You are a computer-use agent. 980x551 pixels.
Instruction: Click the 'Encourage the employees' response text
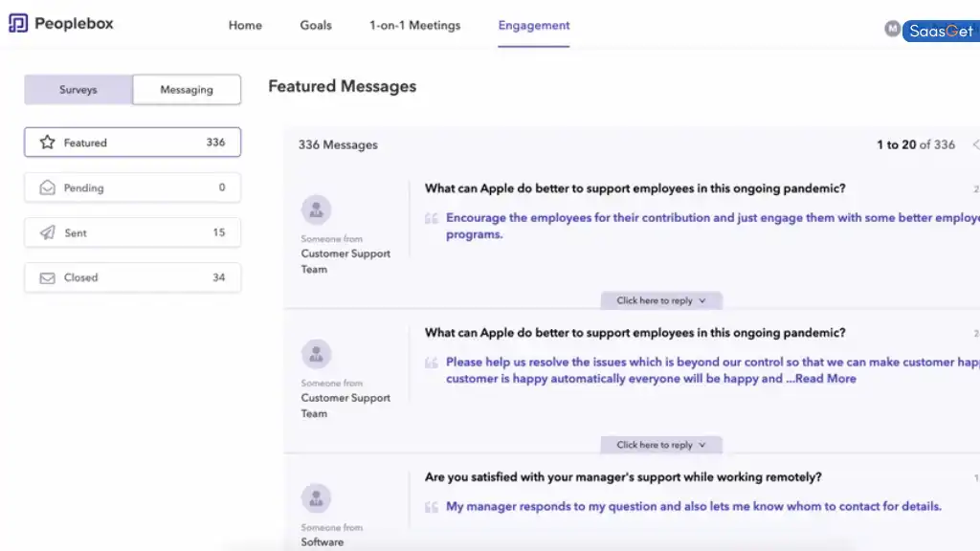712,226
